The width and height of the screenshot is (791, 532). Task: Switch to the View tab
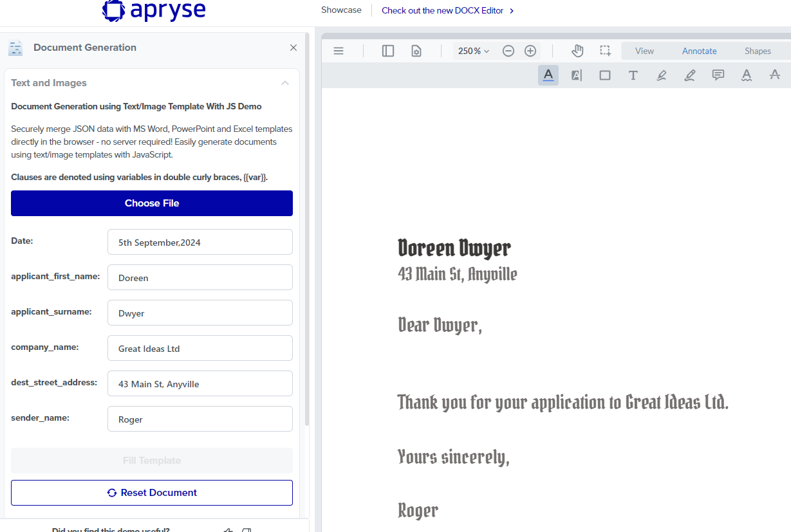tap(644, 50)
